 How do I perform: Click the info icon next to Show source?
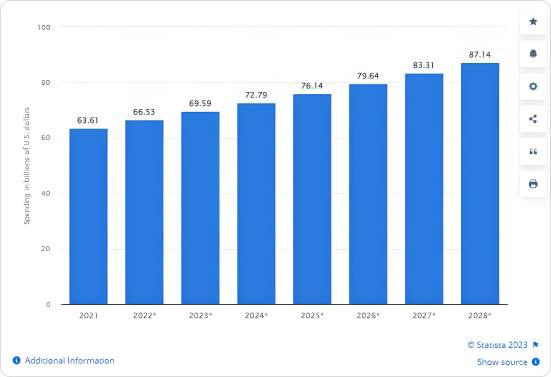[x=536, y=362]
